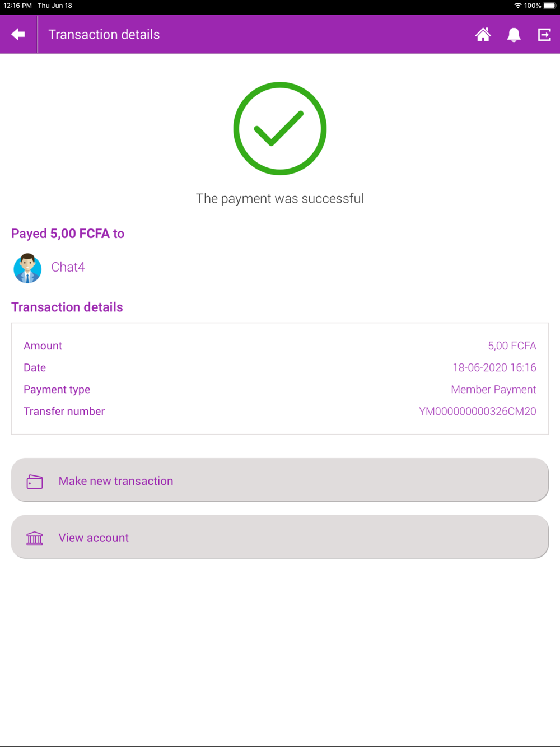Screen dimensions: 560x747
Task: Tap the battery indicator in status bar
Action: (x=549, y=6)
